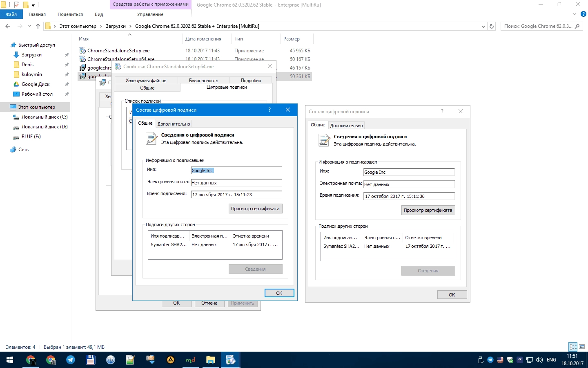Click Telegram icon in system tray

point(490,360)
